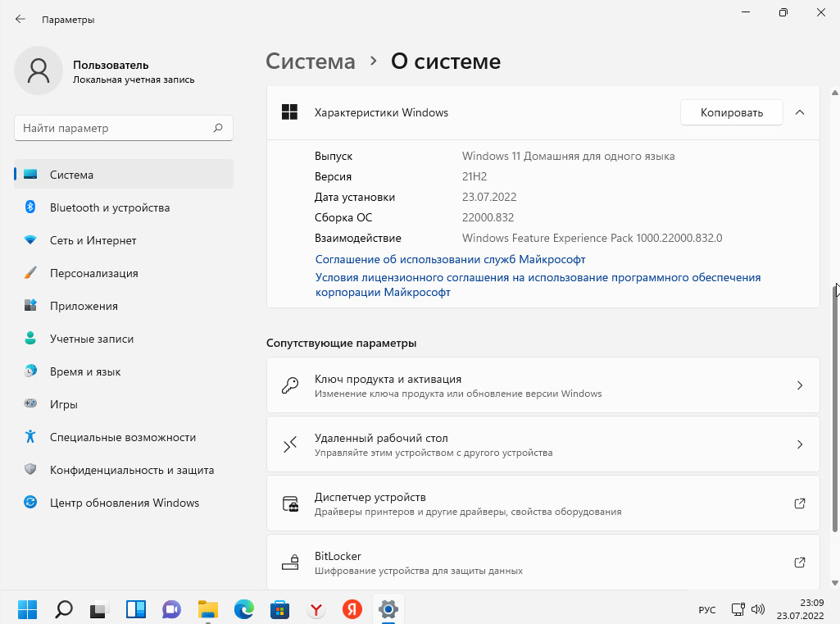
Task: Click the Система monitor icon
Action: pyautogui.click(x=30, y=174)
